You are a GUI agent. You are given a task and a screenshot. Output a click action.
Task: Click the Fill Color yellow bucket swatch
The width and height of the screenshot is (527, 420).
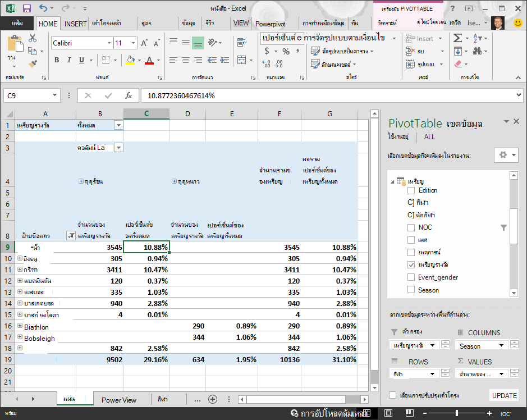[130, 60]
